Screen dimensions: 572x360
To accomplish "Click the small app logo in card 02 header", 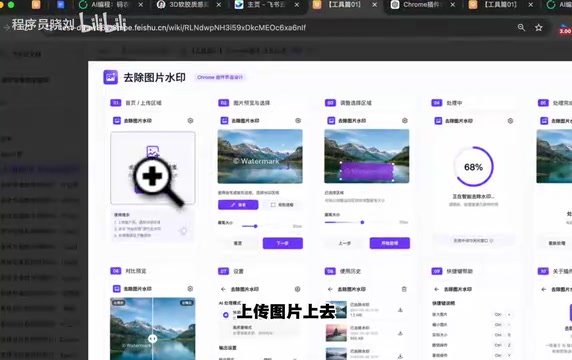I will click(x=224, y=120).
